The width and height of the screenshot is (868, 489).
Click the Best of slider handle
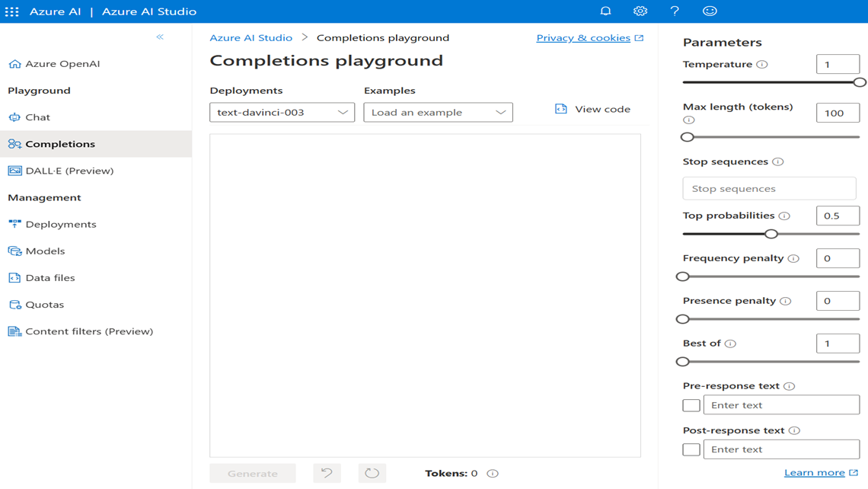pos(682,362)
